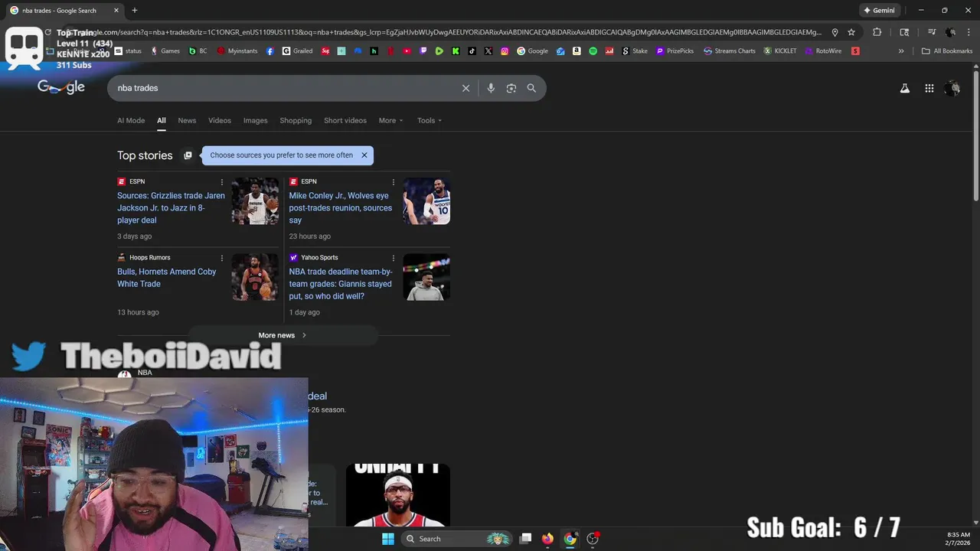Screen dimensions: 980x551
Task: Show more bookmarks chevron
Action: point(901,51)
